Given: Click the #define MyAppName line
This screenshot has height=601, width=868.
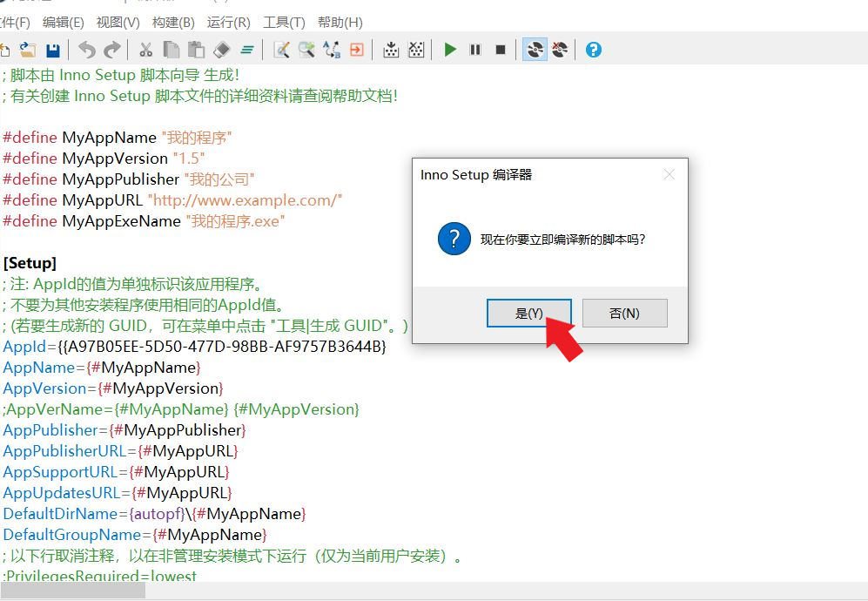Looking at the screenshot, I should 118,138.
